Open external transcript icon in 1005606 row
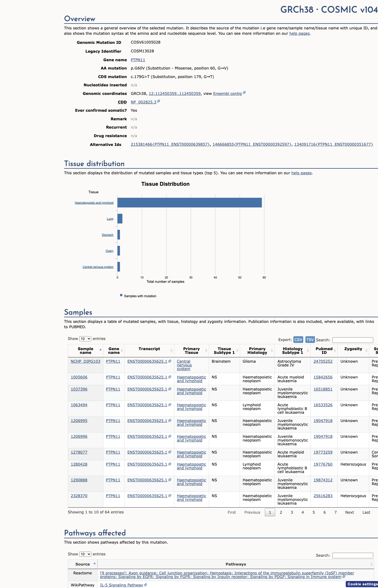Screen dimensions: 378x588 (170, 377)
